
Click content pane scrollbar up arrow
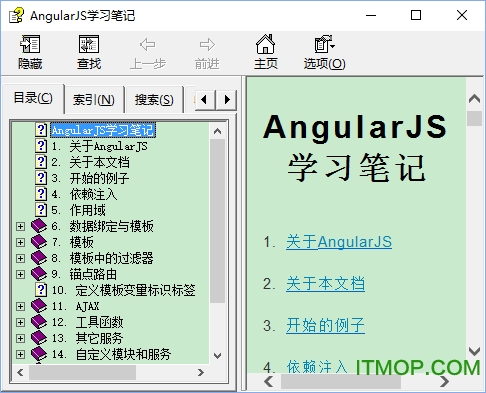click(x=474, y=99)
